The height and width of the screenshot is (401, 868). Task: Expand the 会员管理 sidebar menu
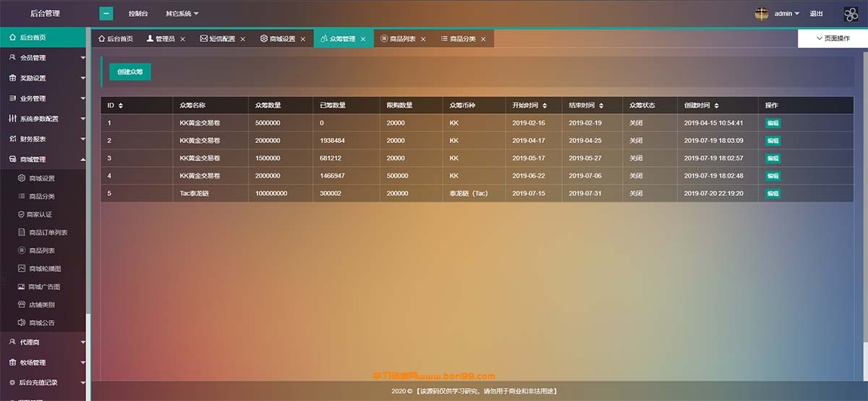coord(43,58)
